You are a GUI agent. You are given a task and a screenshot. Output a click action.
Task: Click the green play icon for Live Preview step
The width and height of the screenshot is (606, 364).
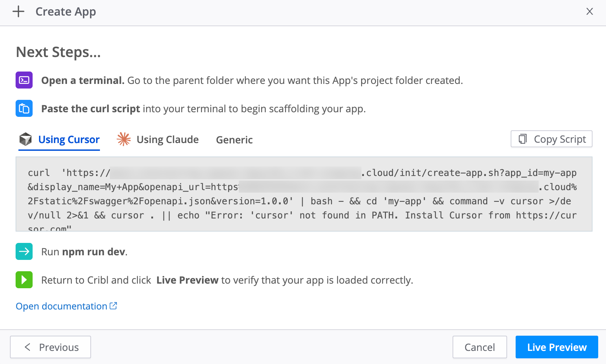pyautogui.click(x=24, y=280)
